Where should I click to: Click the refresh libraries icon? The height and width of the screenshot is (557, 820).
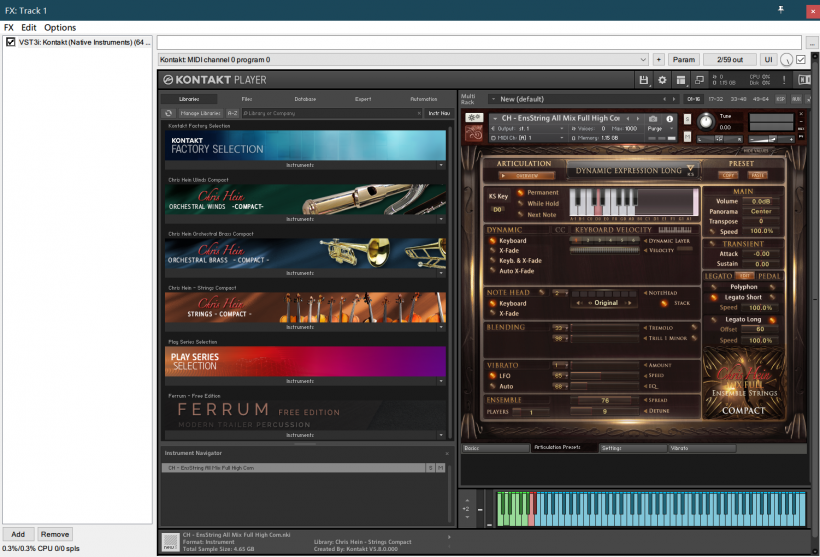tap(169, 114)
